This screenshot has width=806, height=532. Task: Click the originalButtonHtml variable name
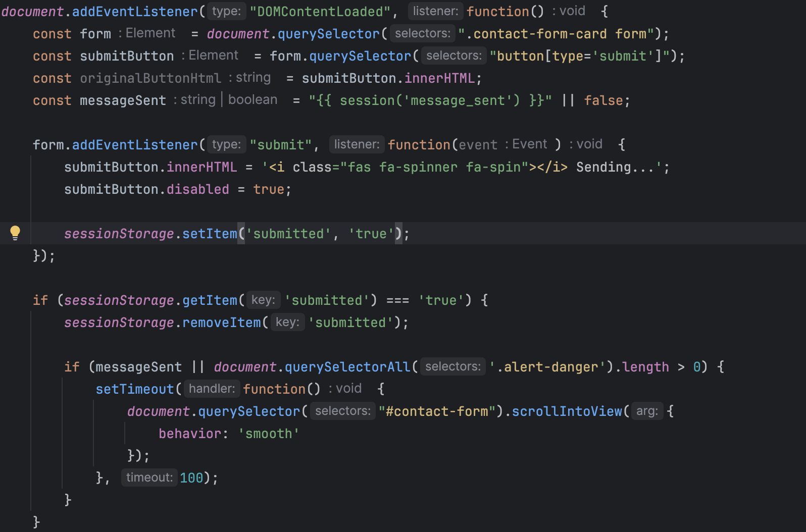[150, 78]
